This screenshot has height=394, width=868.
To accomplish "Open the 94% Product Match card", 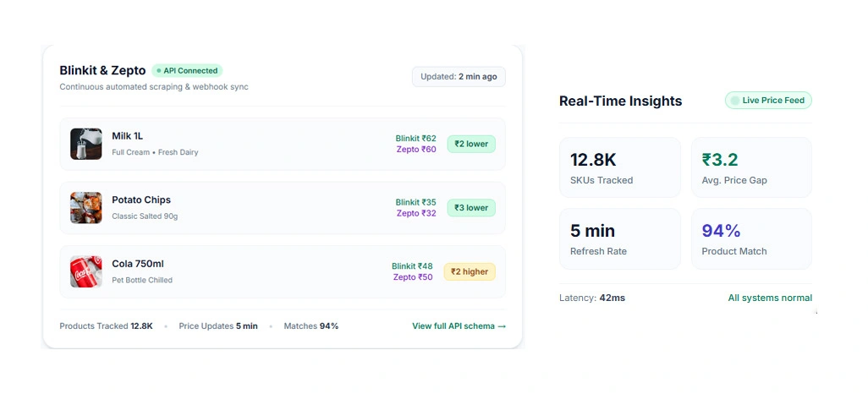I will (751, 239).
